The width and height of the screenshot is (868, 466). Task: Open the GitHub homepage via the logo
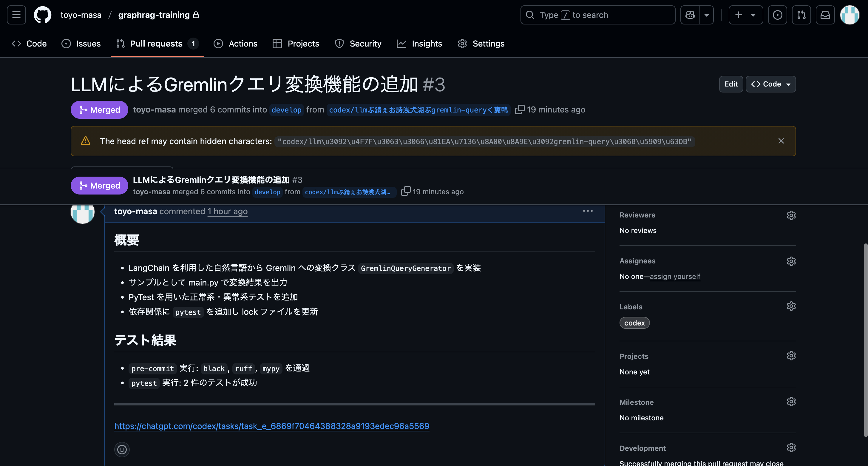point(42,15)
